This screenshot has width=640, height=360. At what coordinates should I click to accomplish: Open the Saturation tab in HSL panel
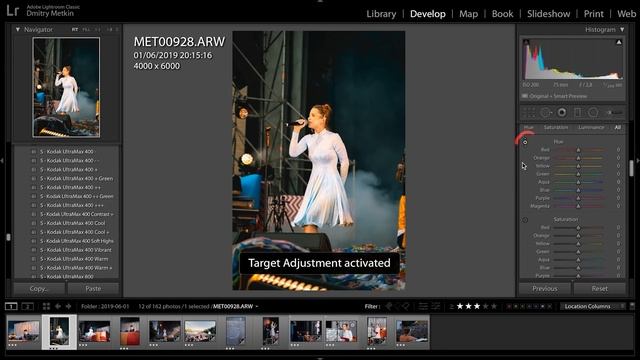coord(556,127)
